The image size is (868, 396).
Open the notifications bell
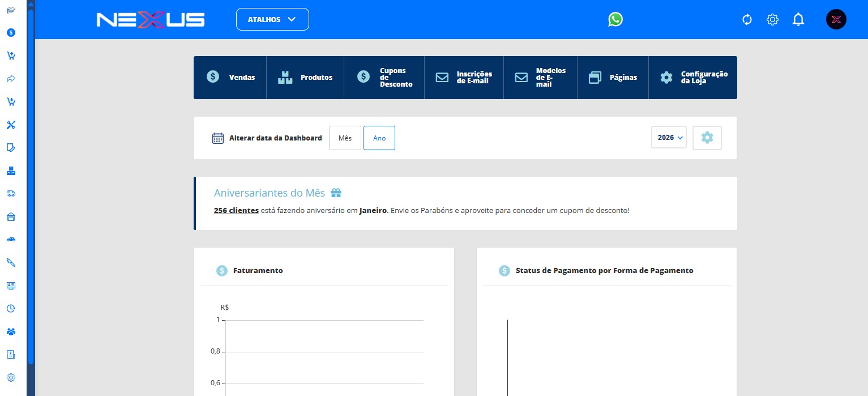tap(798, 20)
